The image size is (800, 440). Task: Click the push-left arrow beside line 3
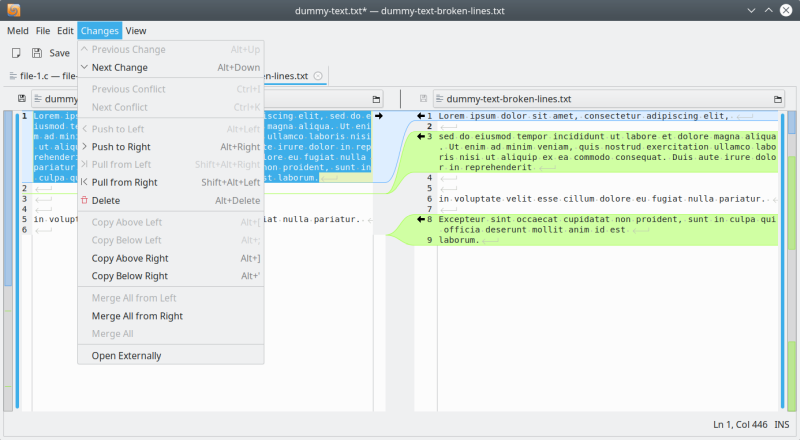pyautogui.click(x=421, y=136)
